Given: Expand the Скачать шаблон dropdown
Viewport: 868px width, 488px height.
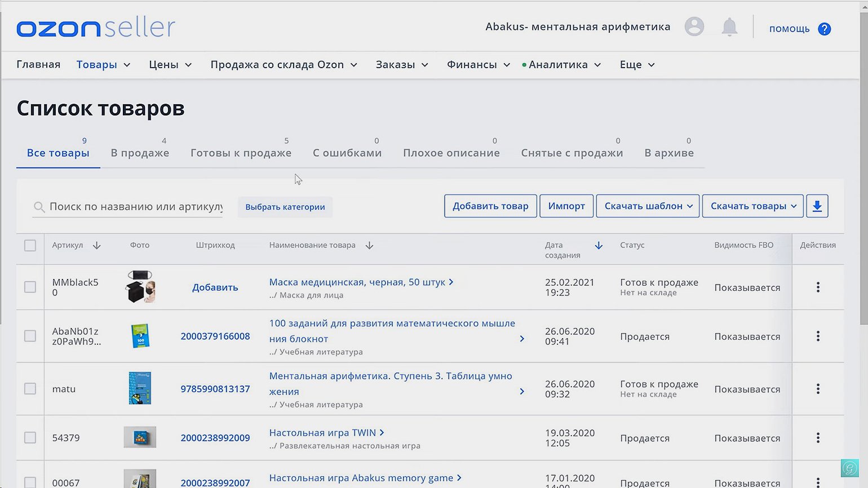Looking at the screenshot, I should pyautogui.click(x=647, y=206).
